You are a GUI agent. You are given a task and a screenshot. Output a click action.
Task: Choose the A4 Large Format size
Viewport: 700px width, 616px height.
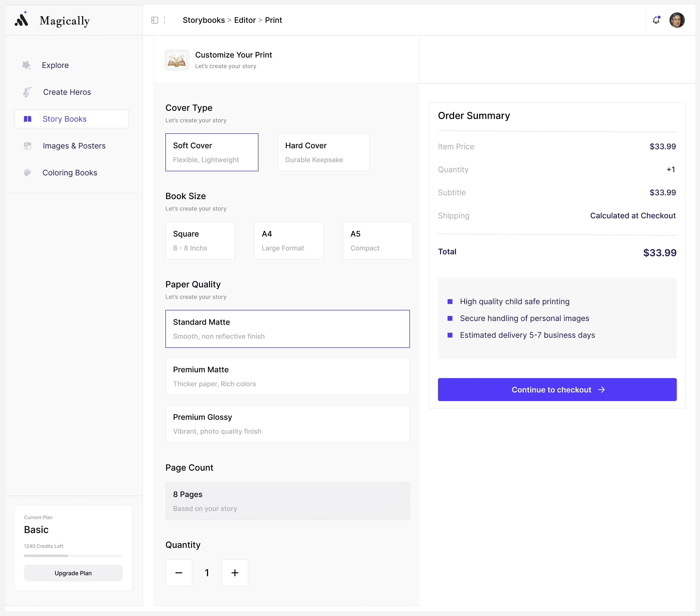(288, 241)
